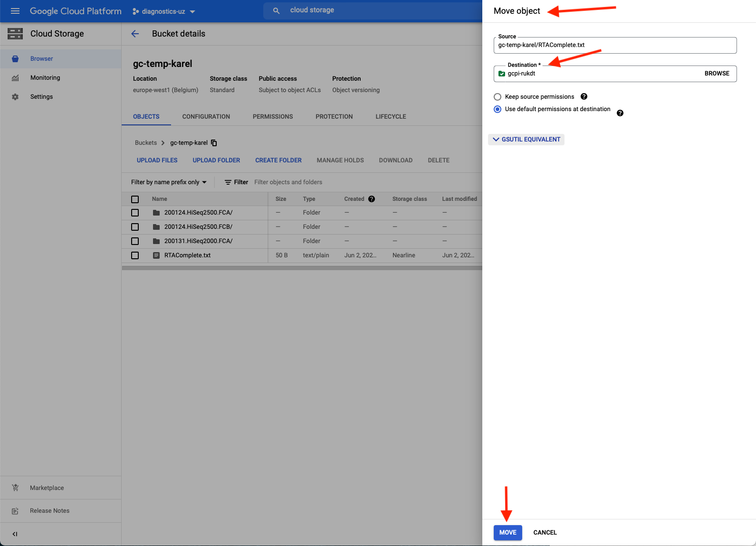Viewport: 756px width, 546px height.
Task: Click help icon for default permissions option
Action: point(620,113)
